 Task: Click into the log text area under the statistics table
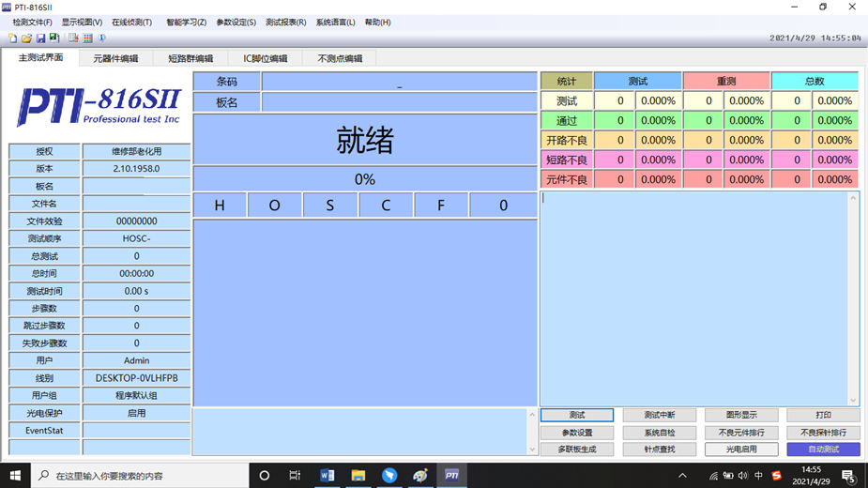(x=694, y=299)
